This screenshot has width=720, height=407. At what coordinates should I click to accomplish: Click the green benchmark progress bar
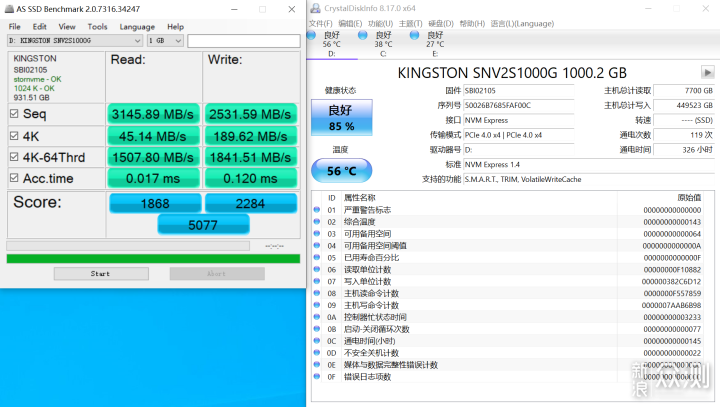tap(152, 258)
